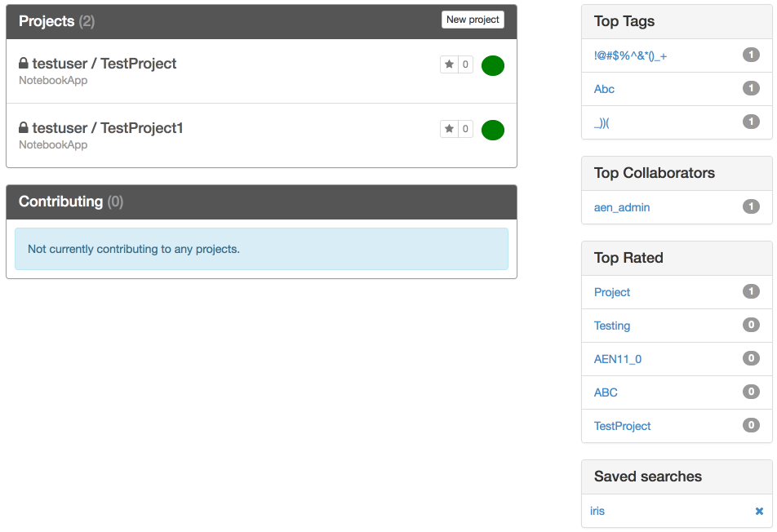This screenshot has height=532, width=777.
Task: Open top rated item Project
Action: pyautogui.click(x=612, y=292)
